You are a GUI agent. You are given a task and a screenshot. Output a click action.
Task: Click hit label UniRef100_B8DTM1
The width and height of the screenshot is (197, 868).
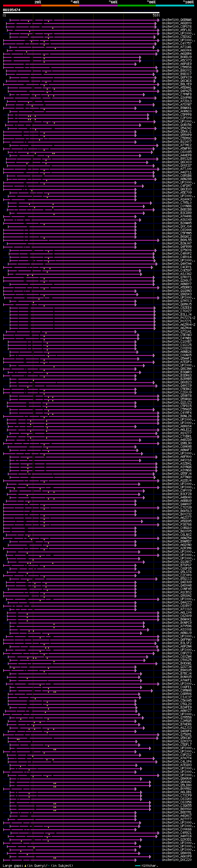[177, 812]
